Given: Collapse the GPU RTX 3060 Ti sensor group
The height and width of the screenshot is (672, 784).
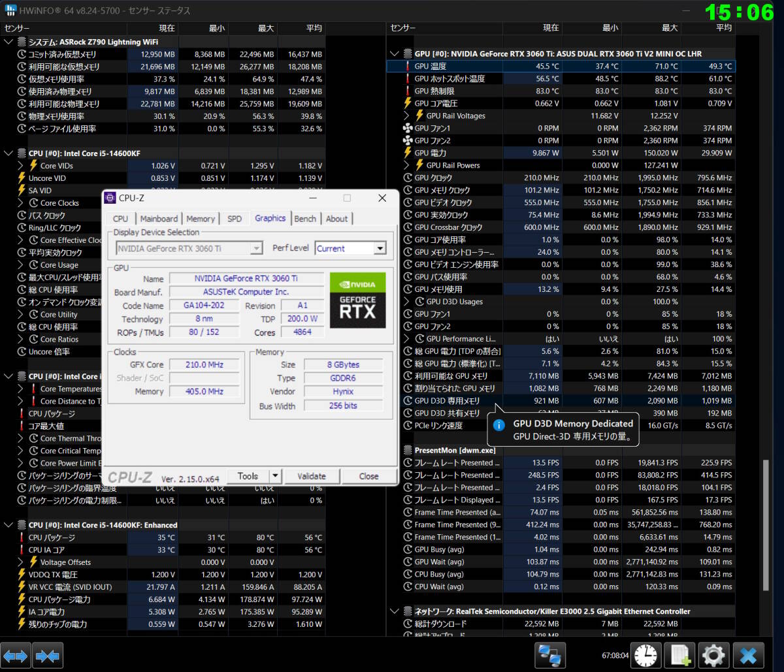Looking at the screenshot, I should 394,54.
